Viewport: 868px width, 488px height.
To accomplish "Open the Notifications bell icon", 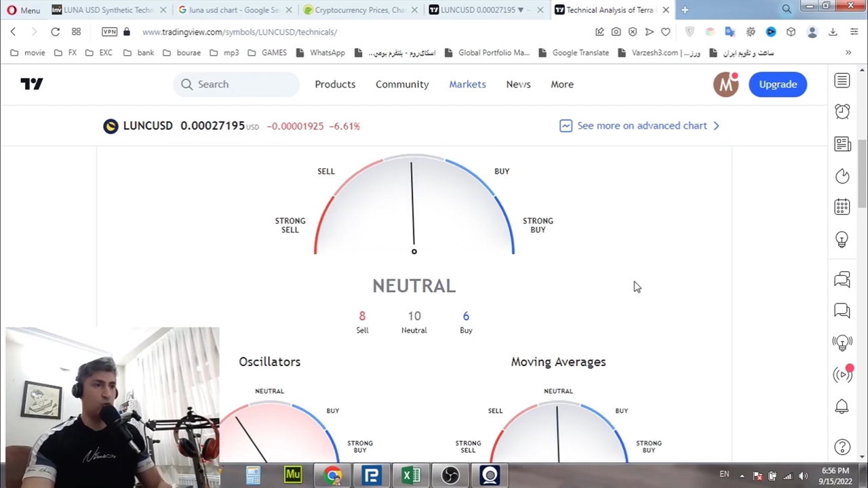I will point(842,407).
